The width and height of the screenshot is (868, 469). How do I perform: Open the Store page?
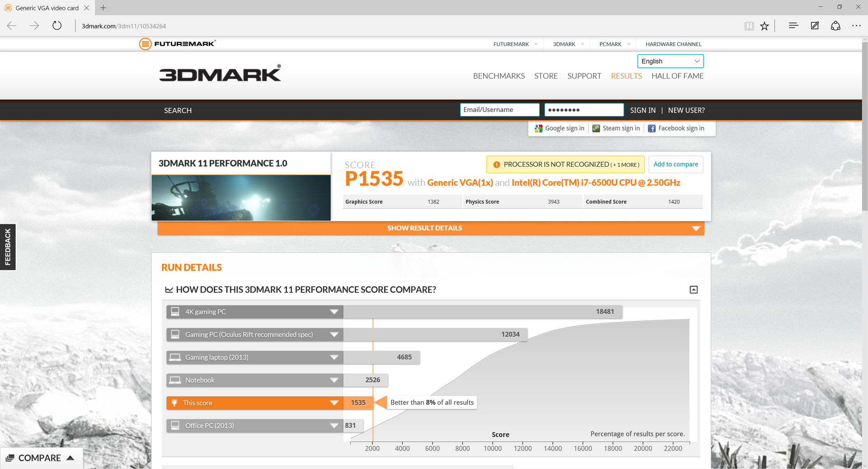coord(546,76)
